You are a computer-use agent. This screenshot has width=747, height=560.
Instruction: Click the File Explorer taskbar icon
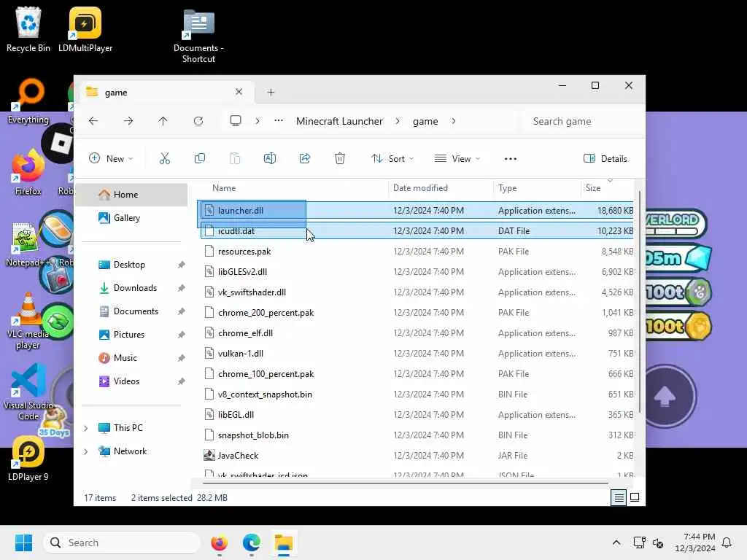(284, 542)
